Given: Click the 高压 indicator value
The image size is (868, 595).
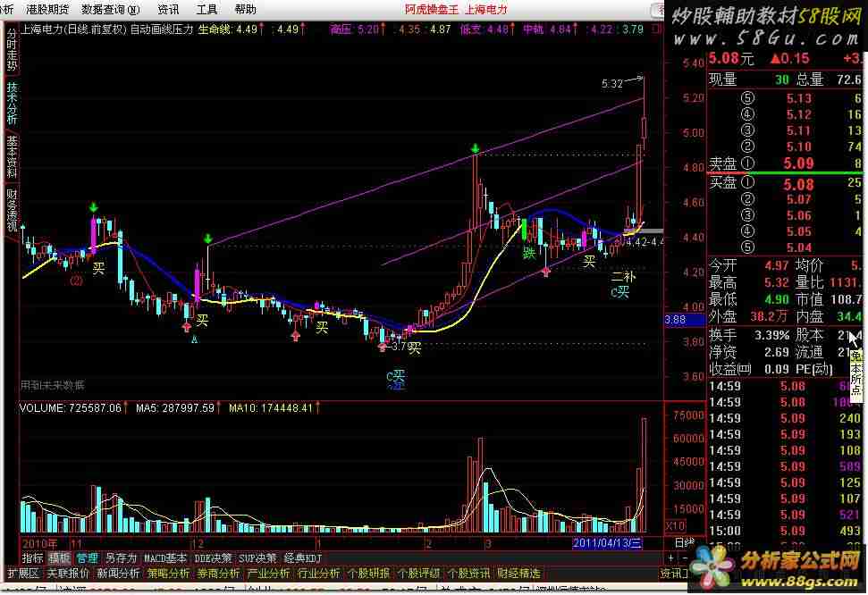Looking at the screenshot, I should tap(358, 29).
